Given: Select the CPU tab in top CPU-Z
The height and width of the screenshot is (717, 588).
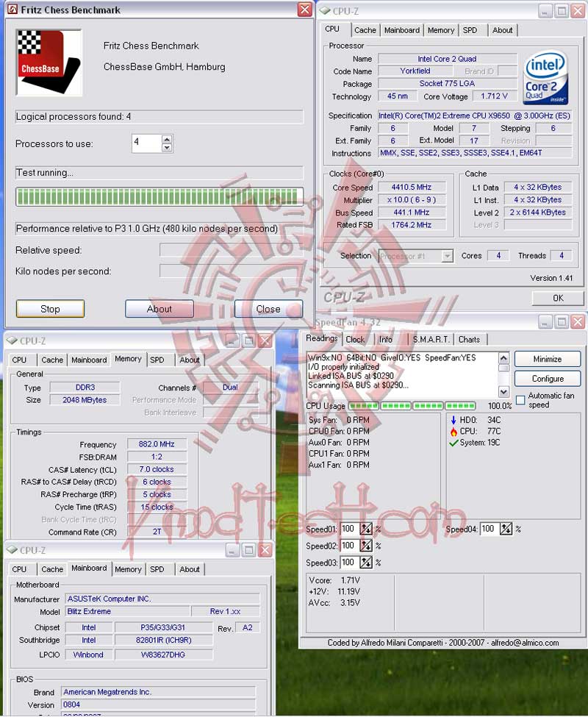Looking at the screenshot, I should click(x=333, y=29).
